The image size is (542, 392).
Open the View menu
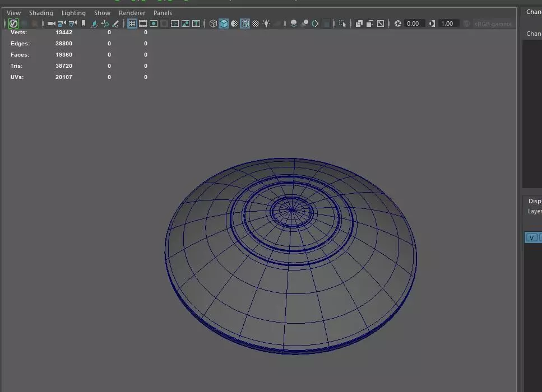point(14,13)
